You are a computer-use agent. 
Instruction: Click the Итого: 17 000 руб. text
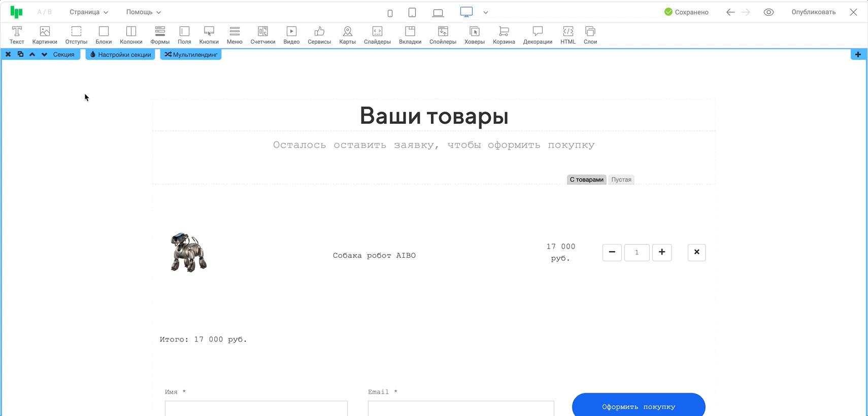click(203, 339)
